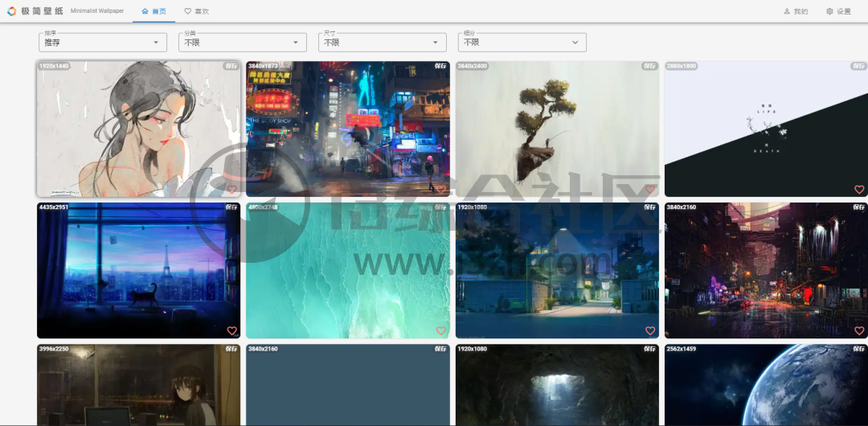Like the Life Death black-white wallpaper
Image resolution: width=868 pixels, height=426 pixels.
(859, 190)
